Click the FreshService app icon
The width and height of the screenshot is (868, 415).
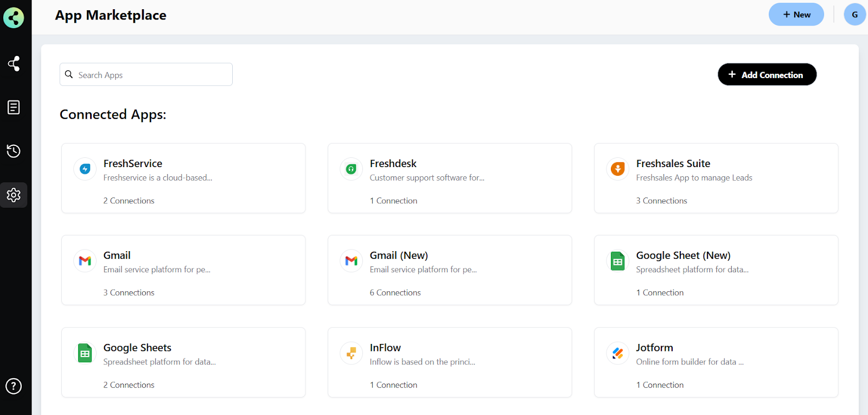click(x=85, y=169)
